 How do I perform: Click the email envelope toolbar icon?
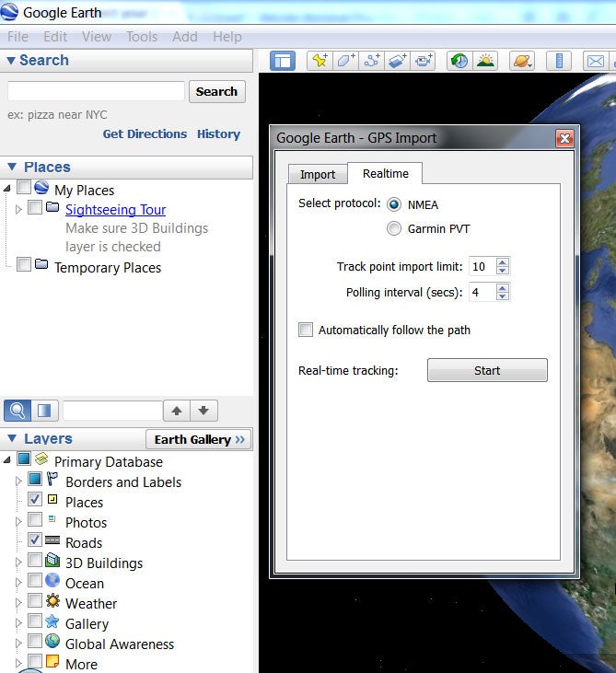[596, 61]
